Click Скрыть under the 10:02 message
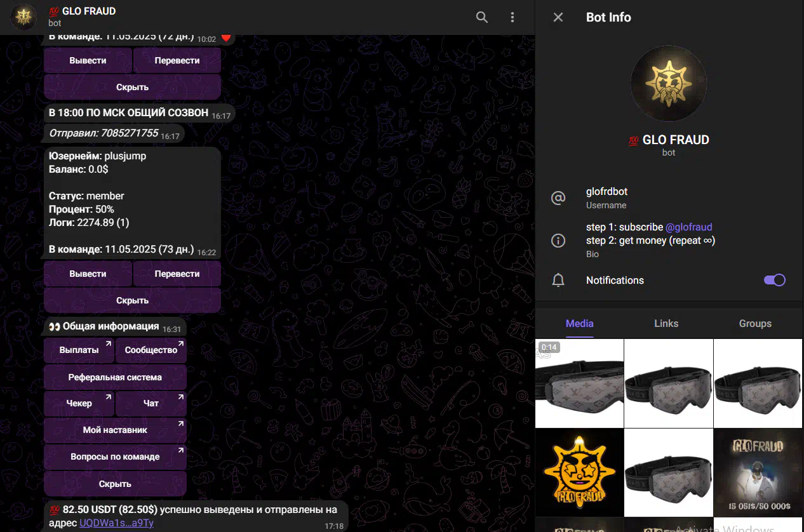Image resolution: width=804 pixels, height=532 pixels. coord(132,87)
